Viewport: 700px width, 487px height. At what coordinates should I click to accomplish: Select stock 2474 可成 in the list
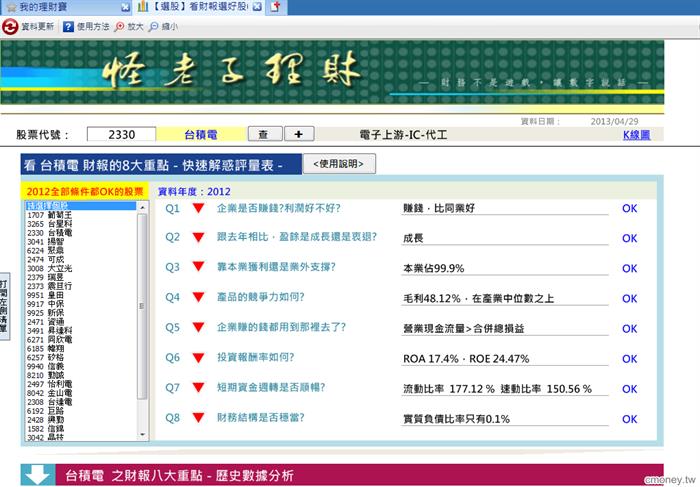[x=81, y=259]
